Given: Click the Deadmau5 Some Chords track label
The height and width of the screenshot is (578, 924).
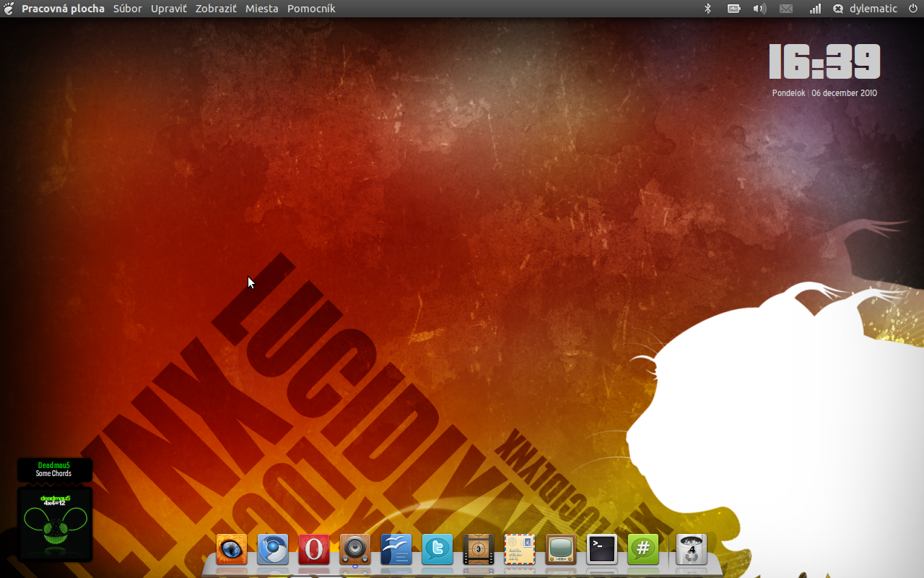Looking at the screenshot, I should tap(55, 470).
